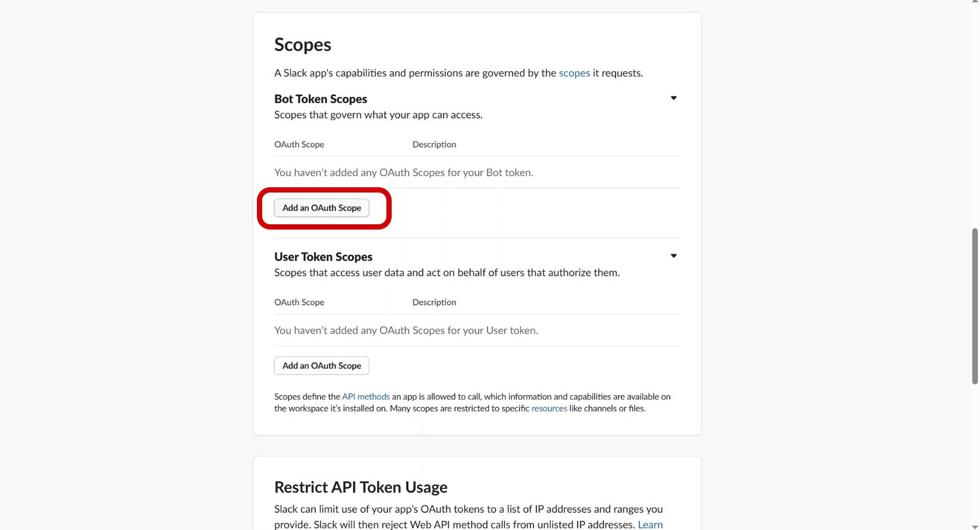Click OAuth Scope column header under User Token
The image size is (980, 530).
coord(299,302)
